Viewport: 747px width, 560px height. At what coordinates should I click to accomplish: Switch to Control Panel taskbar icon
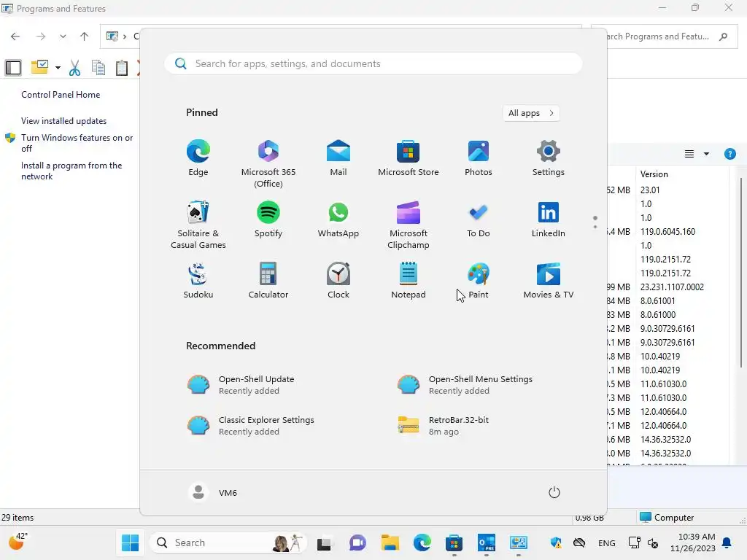pyautogui.click(x=519, y=542)
